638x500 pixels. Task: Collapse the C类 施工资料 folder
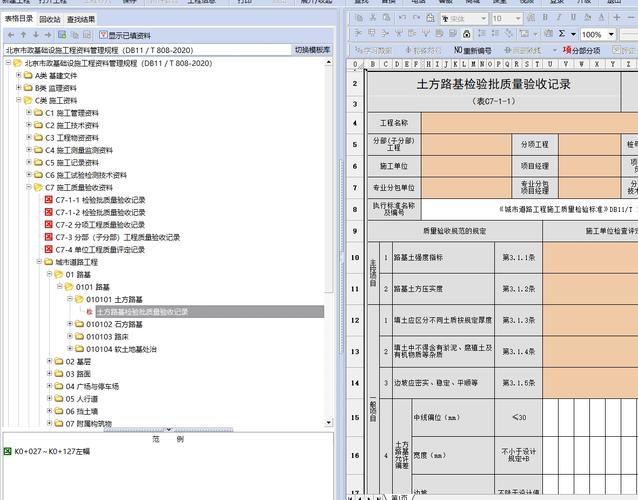18,100
